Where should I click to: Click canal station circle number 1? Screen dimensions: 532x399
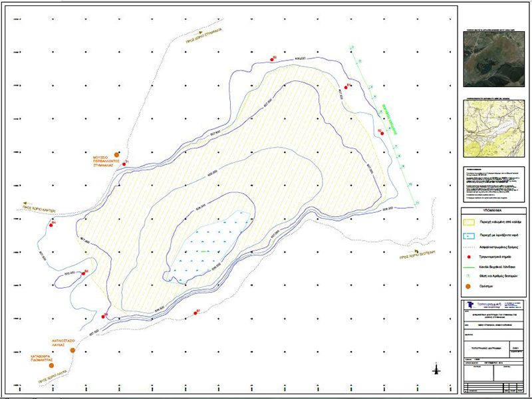353,47
